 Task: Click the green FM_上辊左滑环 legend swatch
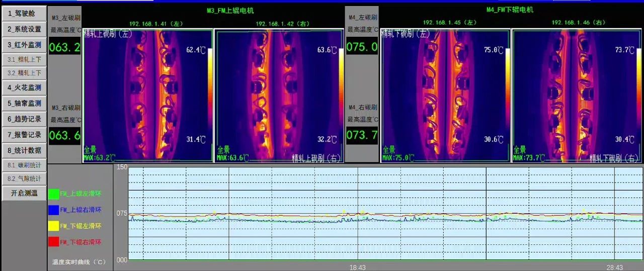(53, 194)
